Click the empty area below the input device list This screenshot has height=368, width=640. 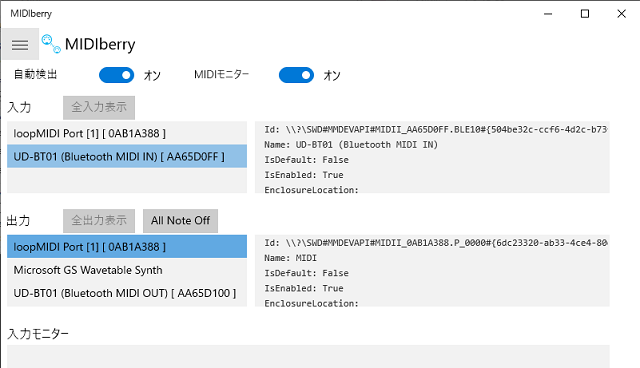coord(127,180)
